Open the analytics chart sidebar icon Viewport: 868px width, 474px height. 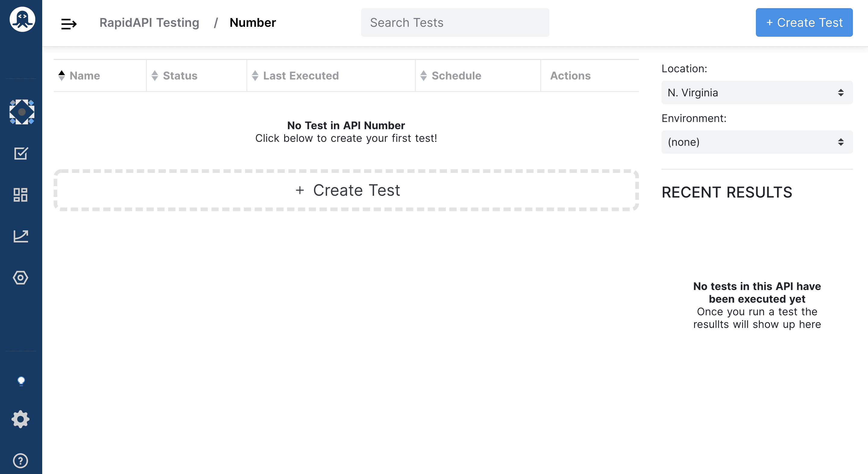pos(21,236)
